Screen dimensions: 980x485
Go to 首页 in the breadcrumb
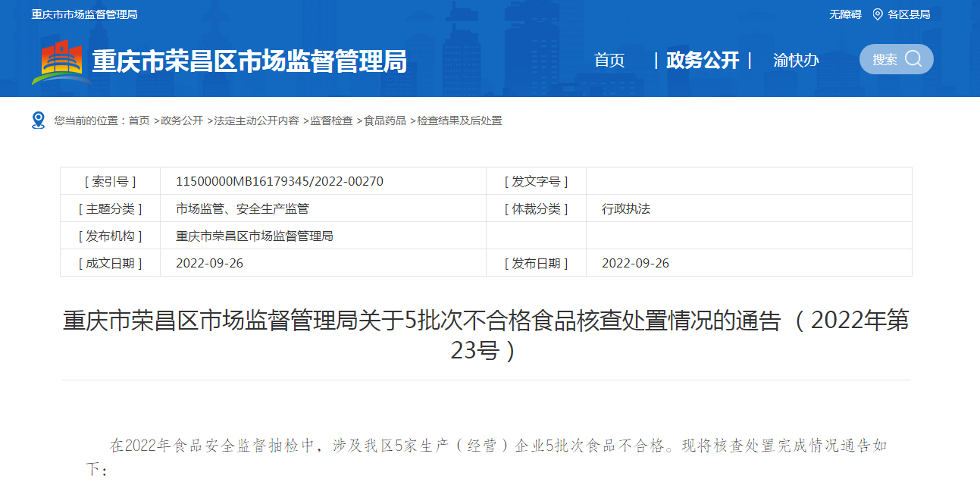coord(139,120)
